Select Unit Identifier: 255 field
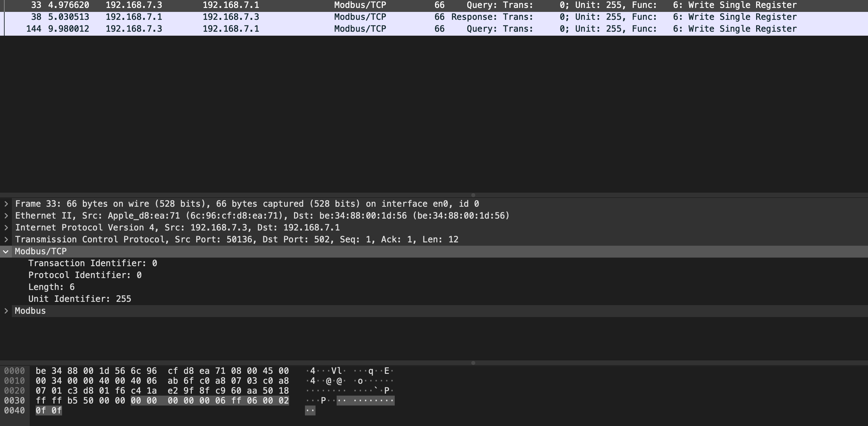This screenshot has width=868, height=426. click(80, 299)
